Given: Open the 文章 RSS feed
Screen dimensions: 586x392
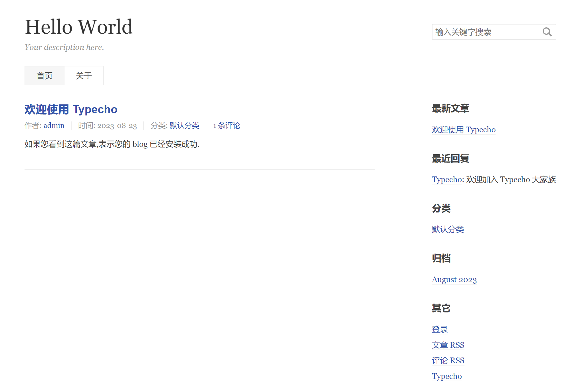Looking at the screenshot, I should click(448, 345).
